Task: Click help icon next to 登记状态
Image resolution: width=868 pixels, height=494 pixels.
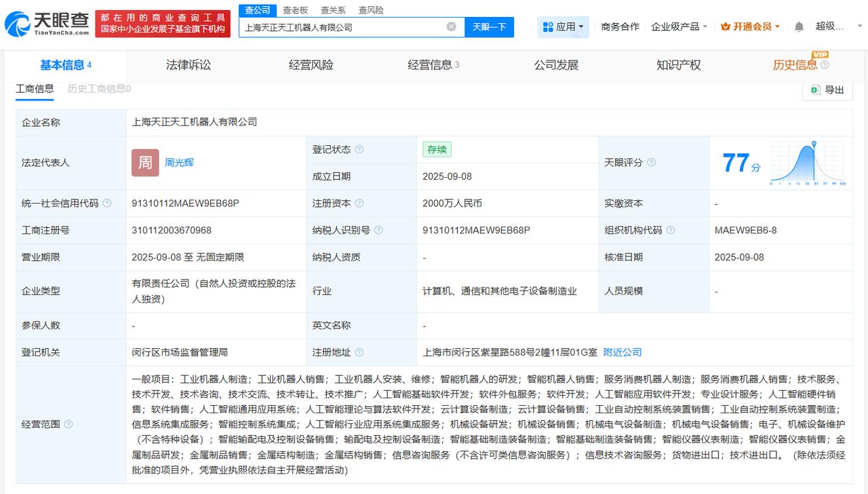Action: pos(359,149)
